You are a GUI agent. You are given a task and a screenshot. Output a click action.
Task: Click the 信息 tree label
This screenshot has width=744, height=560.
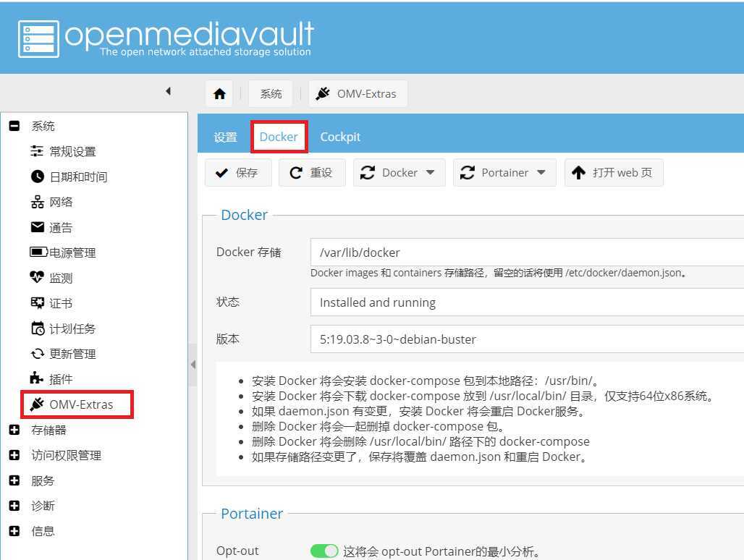click(43, 531)
